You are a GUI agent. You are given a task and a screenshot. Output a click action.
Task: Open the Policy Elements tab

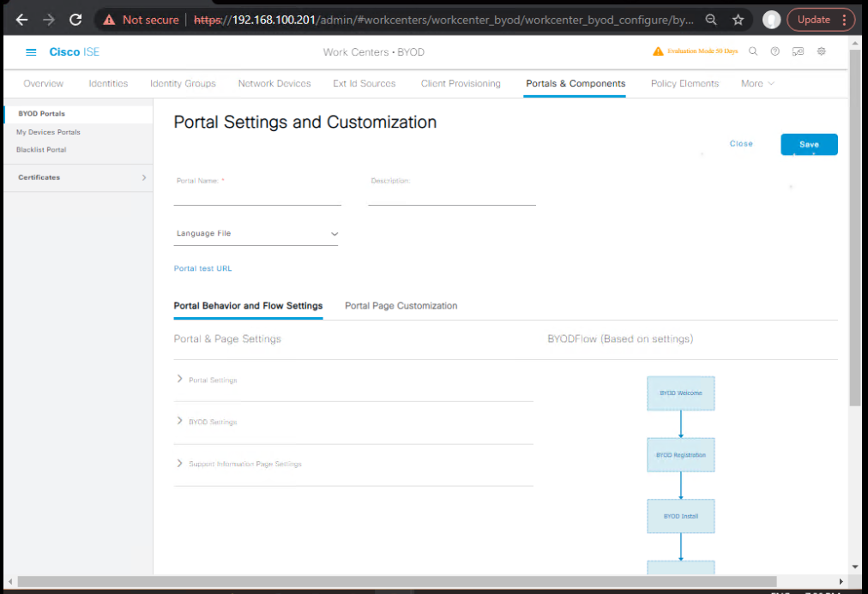[684, 83]
